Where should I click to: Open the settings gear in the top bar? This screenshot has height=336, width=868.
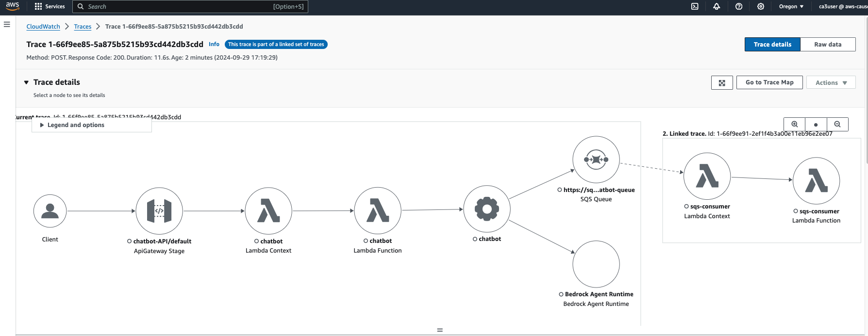click(x=761, y=6)
